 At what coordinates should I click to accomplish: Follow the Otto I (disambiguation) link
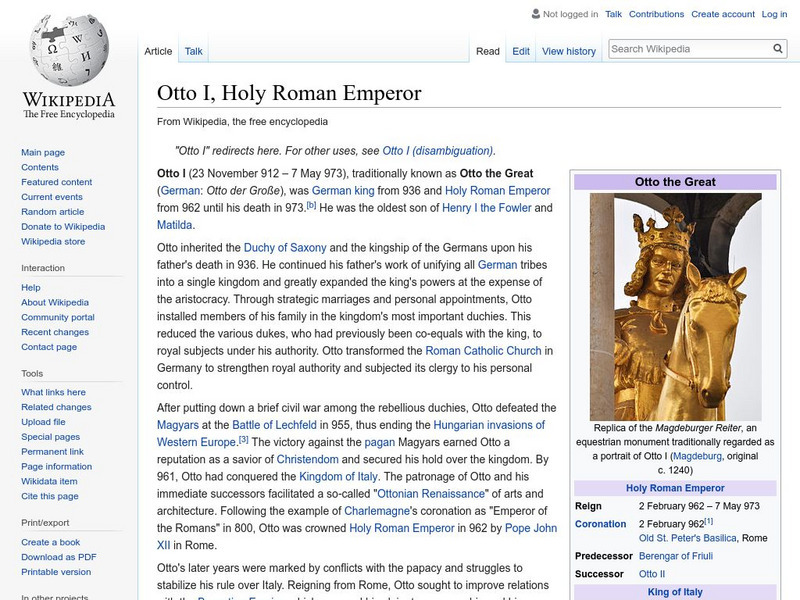click(x=438, y=151)
